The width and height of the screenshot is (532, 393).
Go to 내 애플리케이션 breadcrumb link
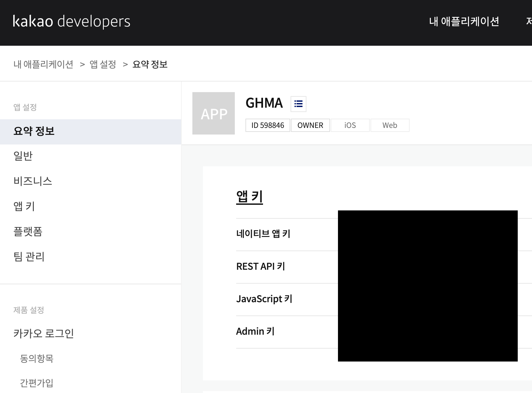point(43,64)
